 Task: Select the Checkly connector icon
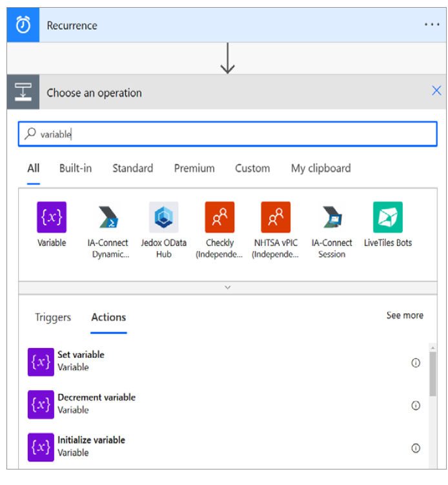(x=219, y=217)
